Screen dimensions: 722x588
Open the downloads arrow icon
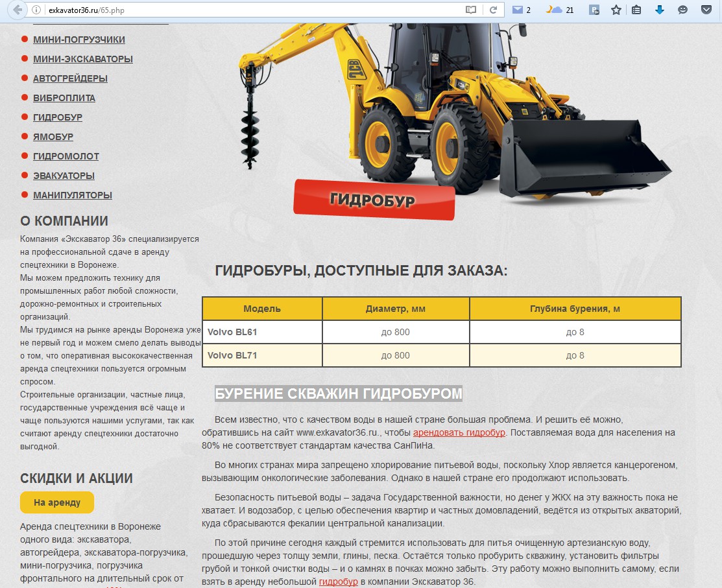pos(659,10)
